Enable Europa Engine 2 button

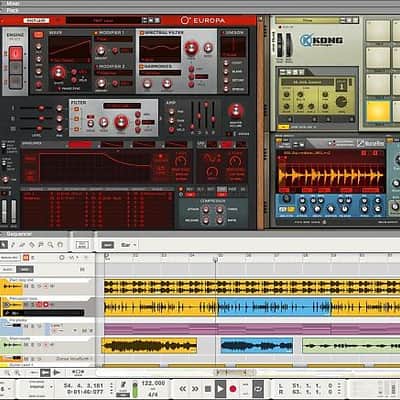16,68
